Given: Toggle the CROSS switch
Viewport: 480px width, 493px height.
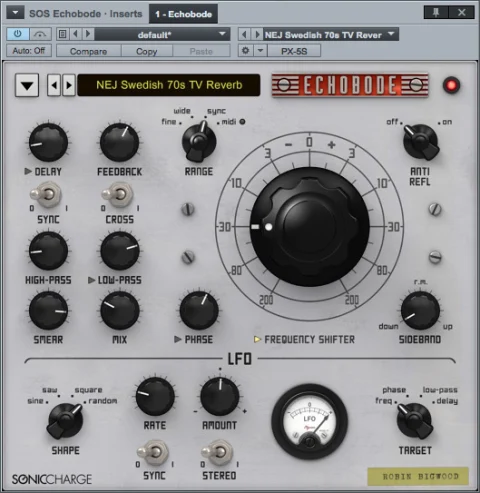Looking at the screenshot, I should pyautogui.click(x=118, y=194).
